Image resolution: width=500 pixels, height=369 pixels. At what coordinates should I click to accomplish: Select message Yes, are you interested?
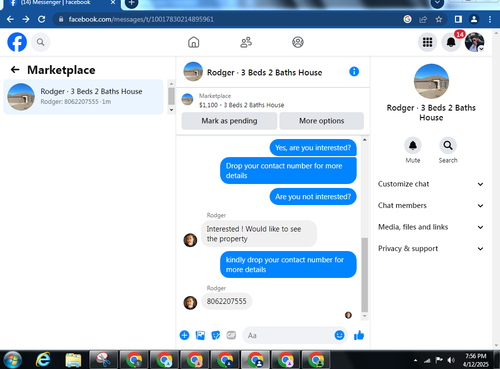click(x=313, y=148)
